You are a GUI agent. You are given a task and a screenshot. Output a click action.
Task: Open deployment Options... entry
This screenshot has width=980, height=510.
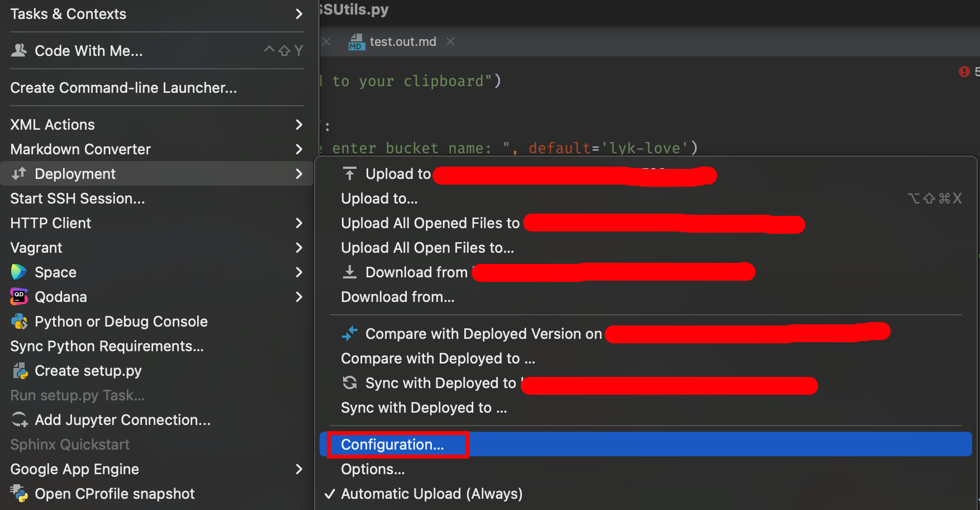pyautogui.click(x=373, y=469)
